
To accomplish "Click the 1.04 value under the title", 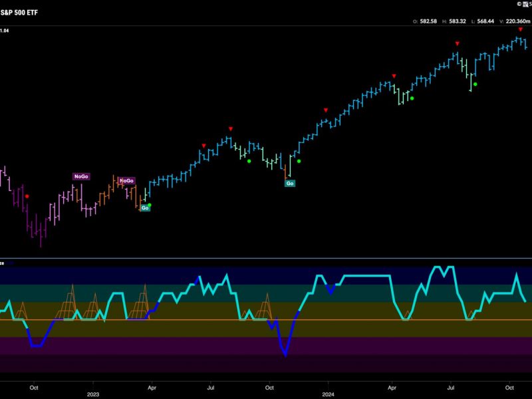I will point(5,31).
